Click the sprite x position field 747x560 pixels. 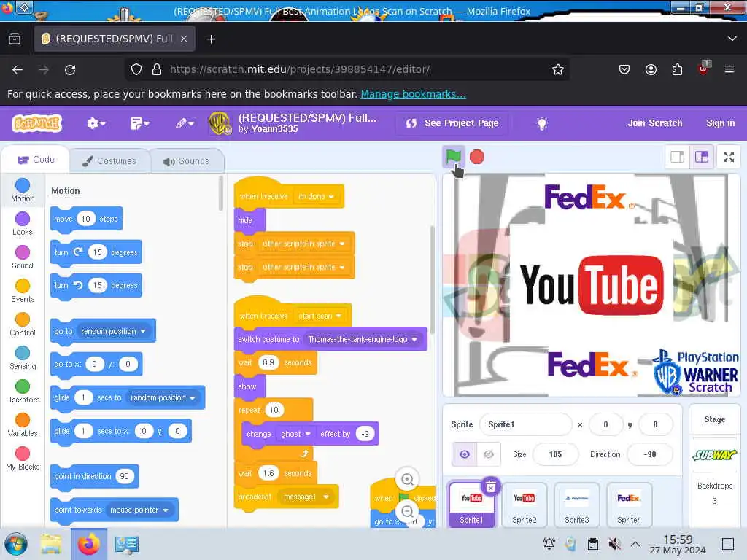(x=605, y=424)
